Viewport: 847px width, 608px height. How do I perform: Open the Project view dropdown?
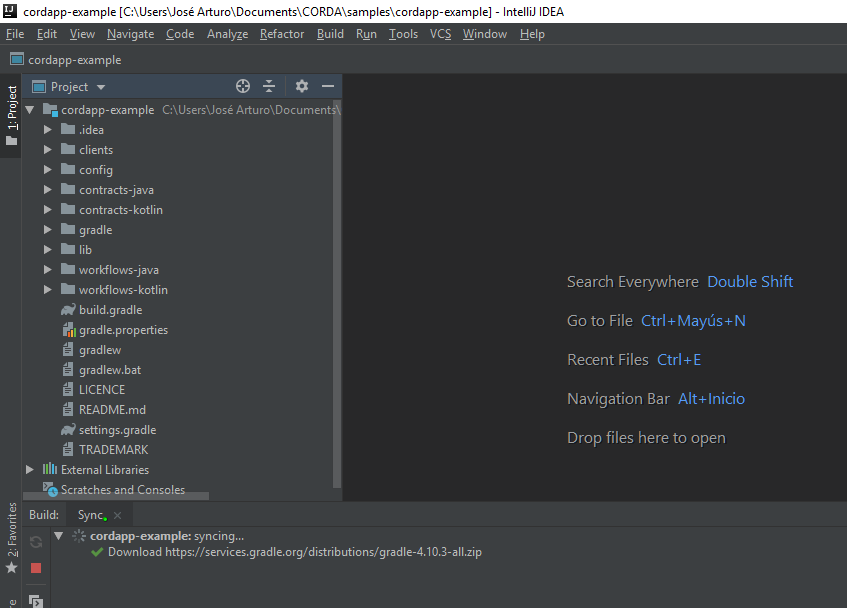coord(101,87)
